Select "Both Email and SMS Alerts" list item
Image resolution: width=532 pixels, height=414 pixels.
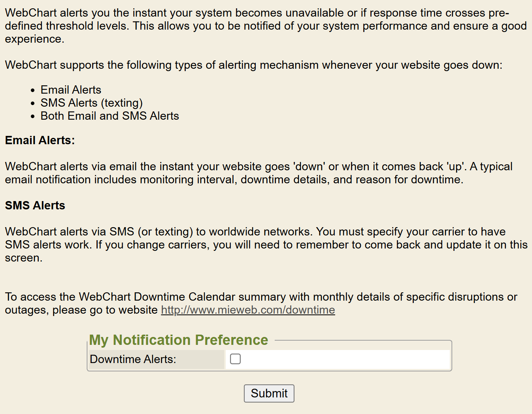[x=109, y=116]
